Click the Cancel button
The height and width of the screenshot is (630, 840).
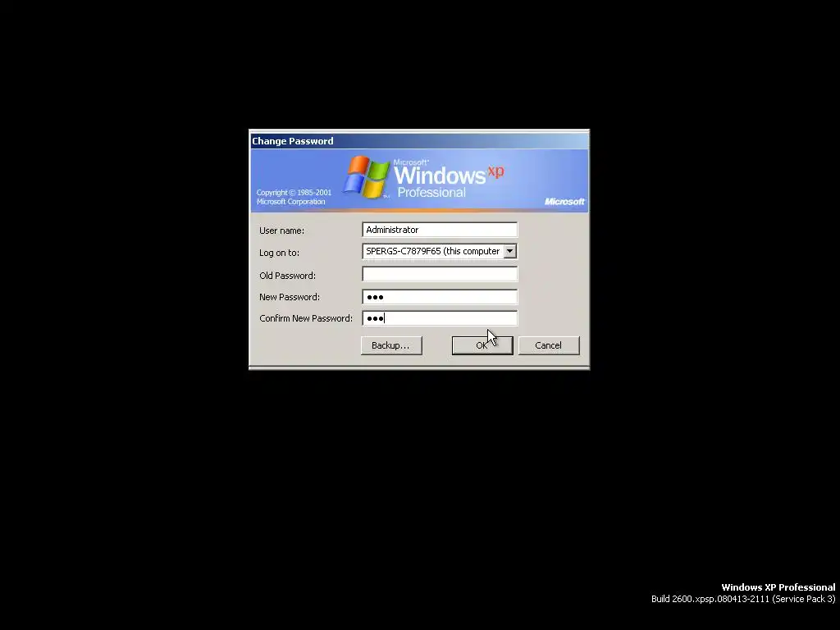pyautogui.click(x=549, y=345)
